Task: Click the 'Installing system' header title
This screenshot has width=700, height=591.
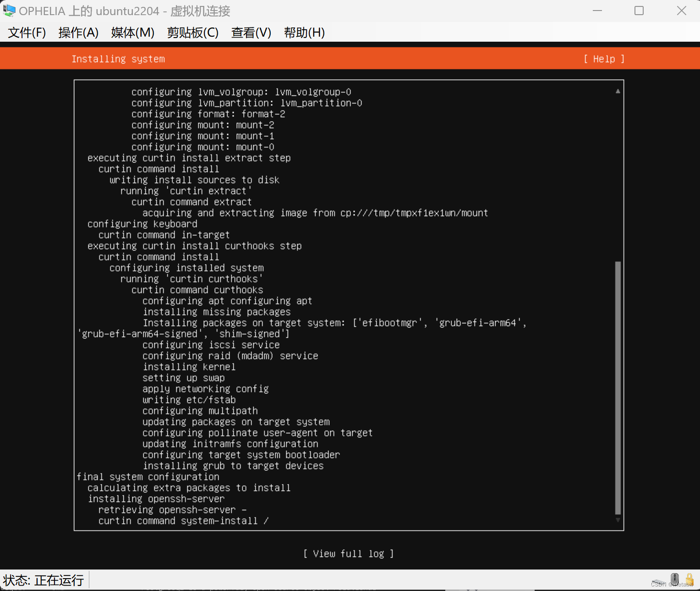Action: click(118, 59)
